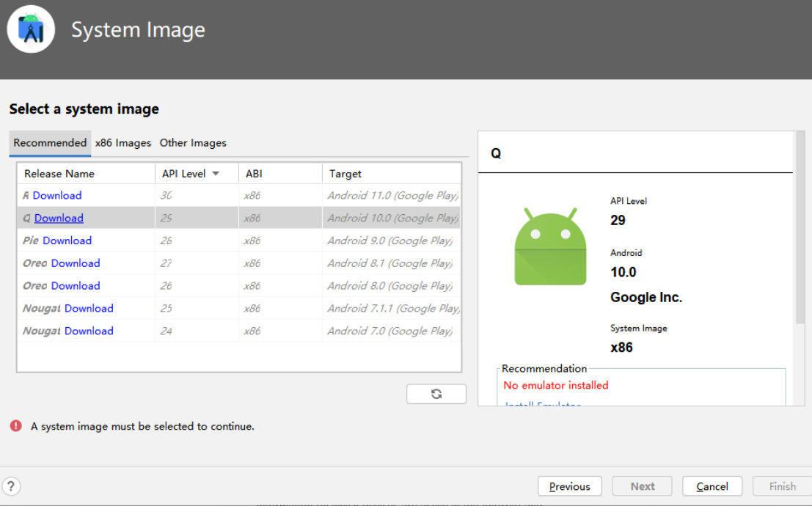812x506 pixels.
Task: Select the Android 7.0 (Google Play) target cell
Action: point(392,331)
